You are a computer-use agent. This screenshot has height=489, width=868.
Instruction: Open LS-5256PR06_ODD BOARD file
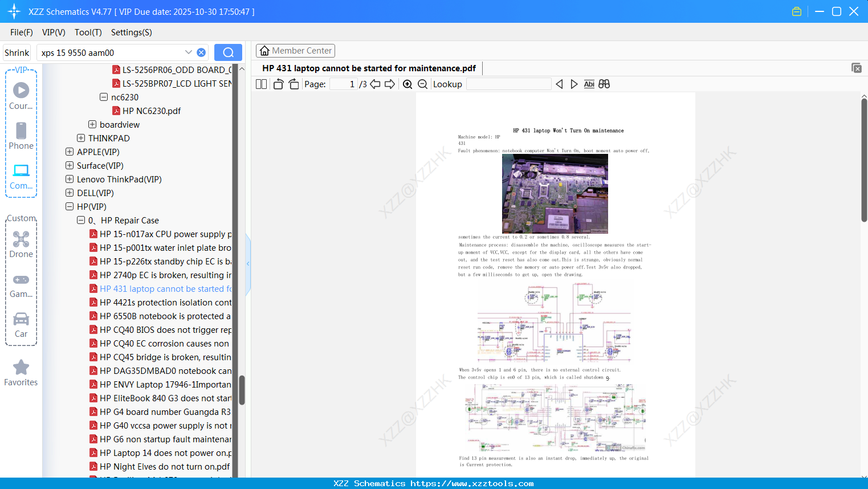pyautogui.click(x=172, y=70)
